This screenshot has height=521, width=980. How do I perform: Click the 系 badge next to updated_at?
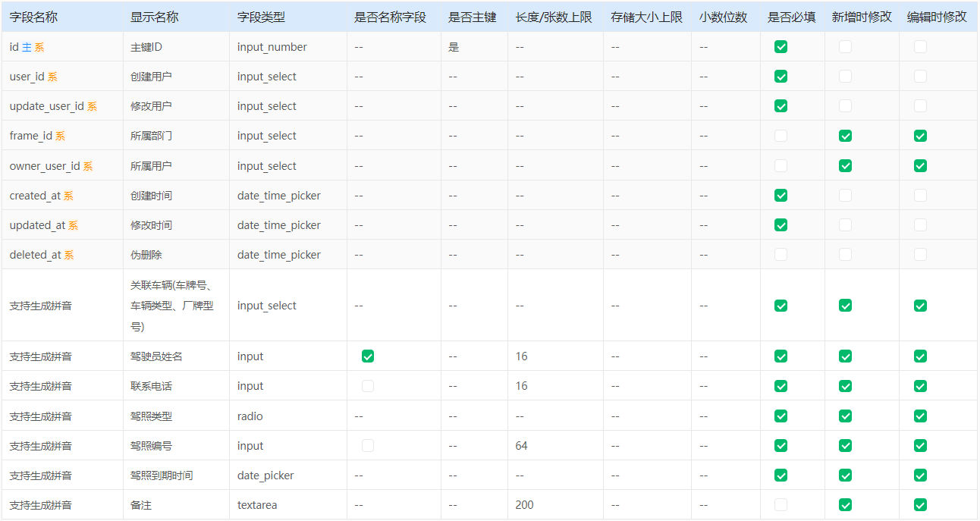click(73, 225)
